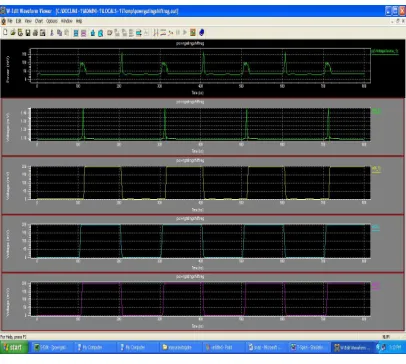Open the Chart menu
This screenshot has width=406, height=364.
(x=39, y=21)
